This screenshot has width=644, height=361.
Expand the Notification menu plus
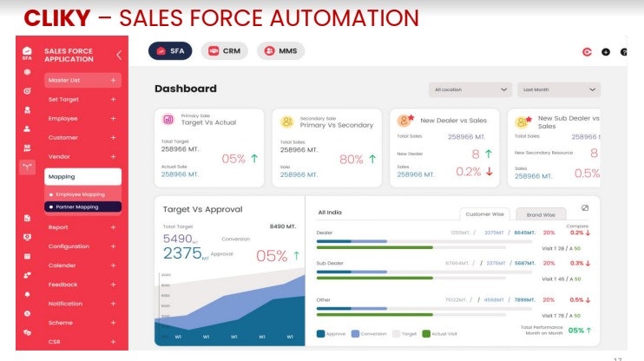pos(113,304)
